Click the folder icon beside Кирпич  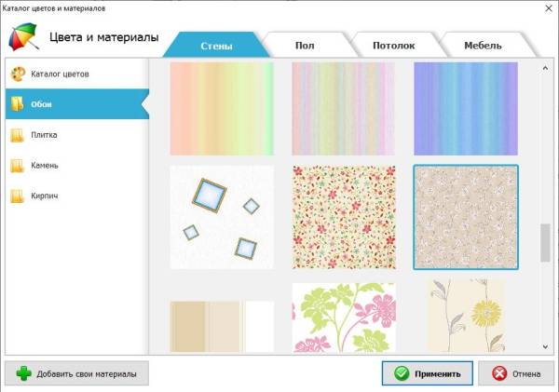click(x=17, y=196)
